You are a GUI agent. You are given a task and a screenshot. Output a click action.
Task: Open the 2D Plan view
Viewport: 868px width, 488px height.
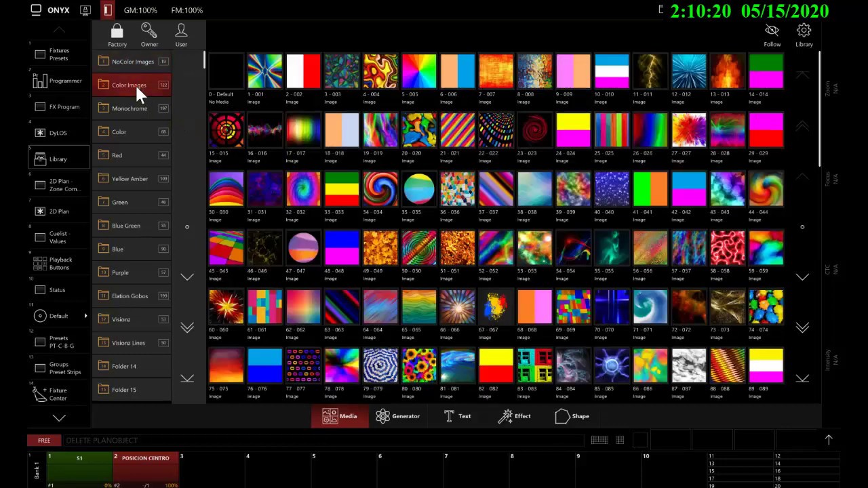click(x=58, y=211)
